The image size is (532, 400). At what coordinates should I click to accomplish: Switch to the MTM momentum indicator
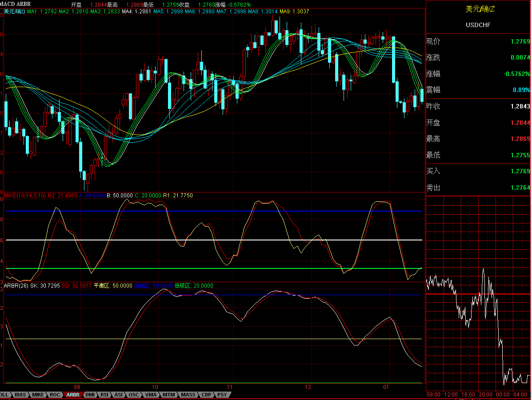coord(169,395)
